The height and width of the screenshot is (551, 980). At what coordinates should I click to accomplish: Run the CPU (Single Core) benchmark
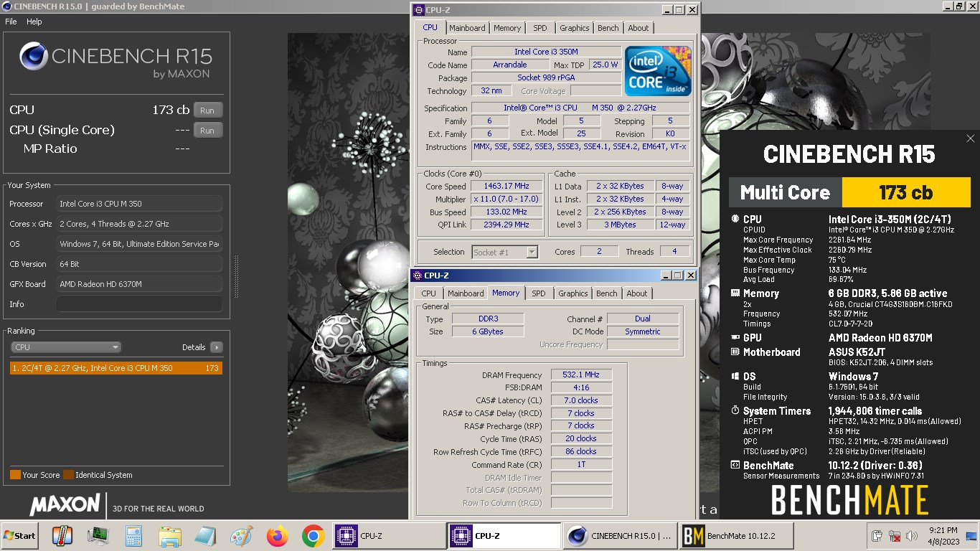(207, 131)
